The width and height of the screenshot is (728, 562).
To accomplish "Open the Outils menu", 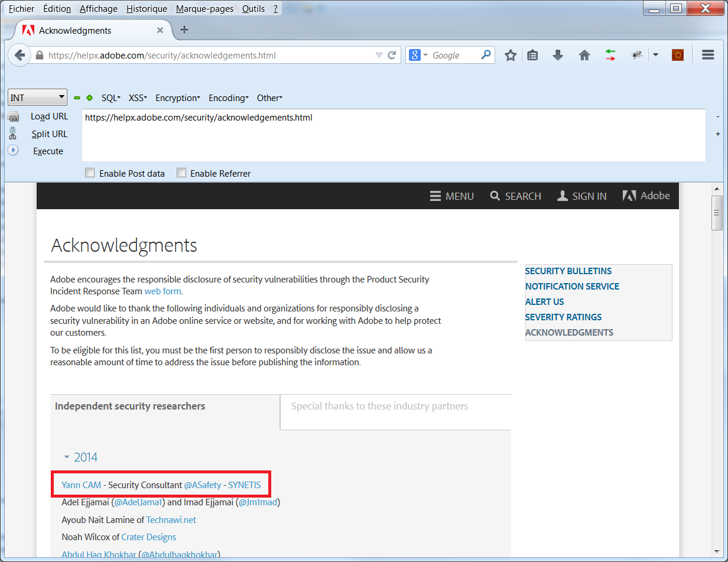I will 253,8.
